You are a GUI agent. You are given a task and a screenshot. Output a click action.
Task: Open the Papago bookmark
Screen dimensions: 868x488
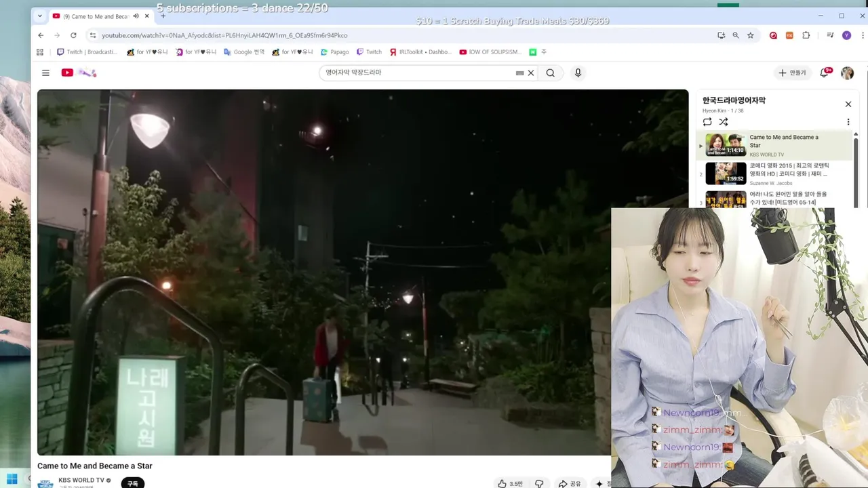(335, 52)
